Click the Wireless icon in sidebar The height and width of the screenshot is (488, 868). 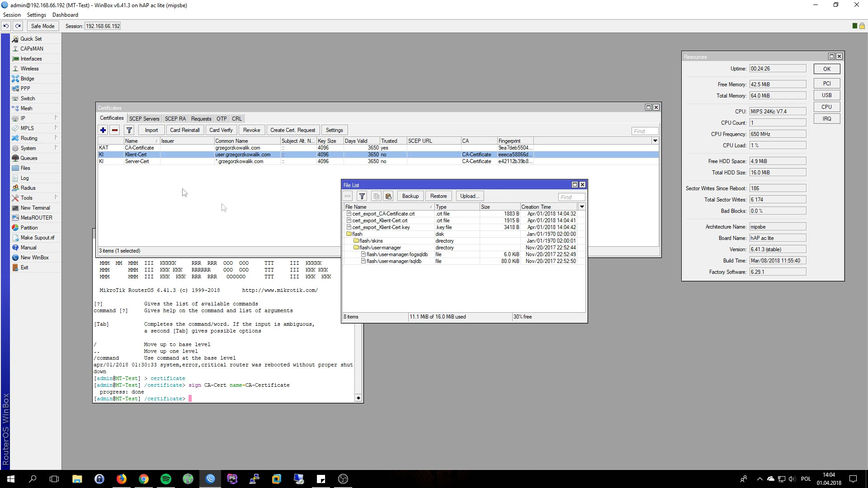[x=30, y=69]
